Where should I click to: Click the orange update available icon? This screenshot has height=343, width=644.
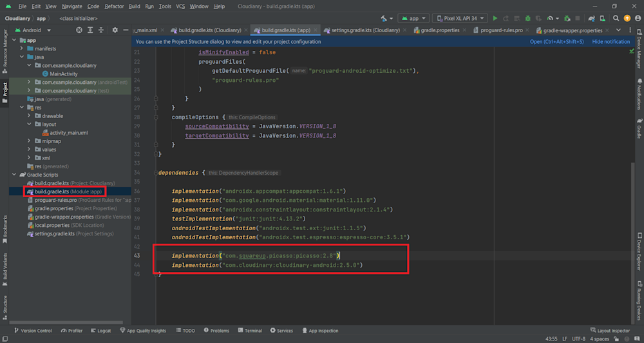point(627,19)
